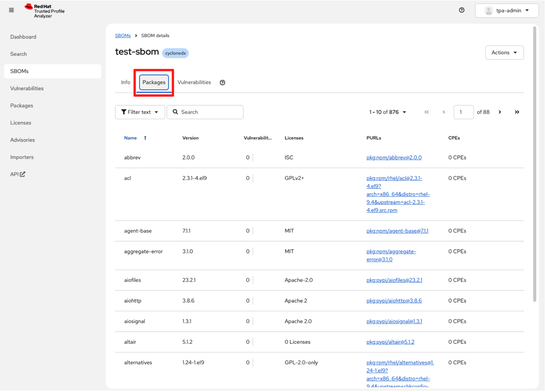Open the 1-10 of 876 per-page selector
The width and height of the screenshot is (545, 392).
pos(387,112)
